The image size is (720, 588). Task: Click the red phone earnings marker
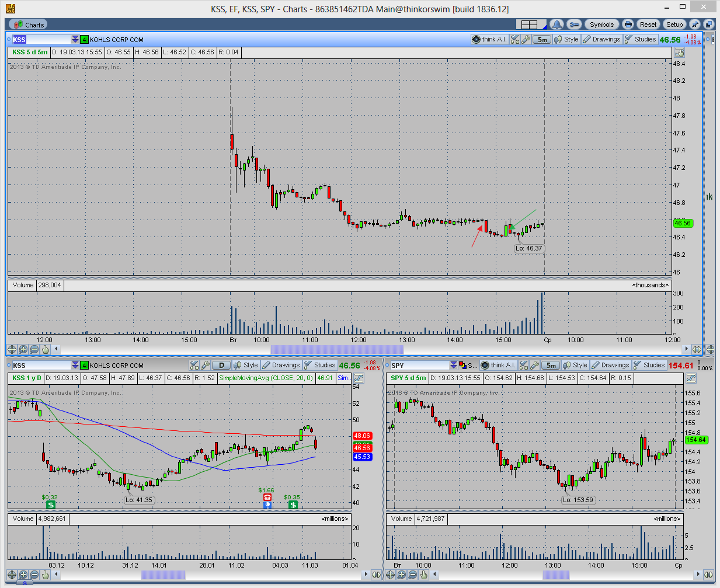267,497
